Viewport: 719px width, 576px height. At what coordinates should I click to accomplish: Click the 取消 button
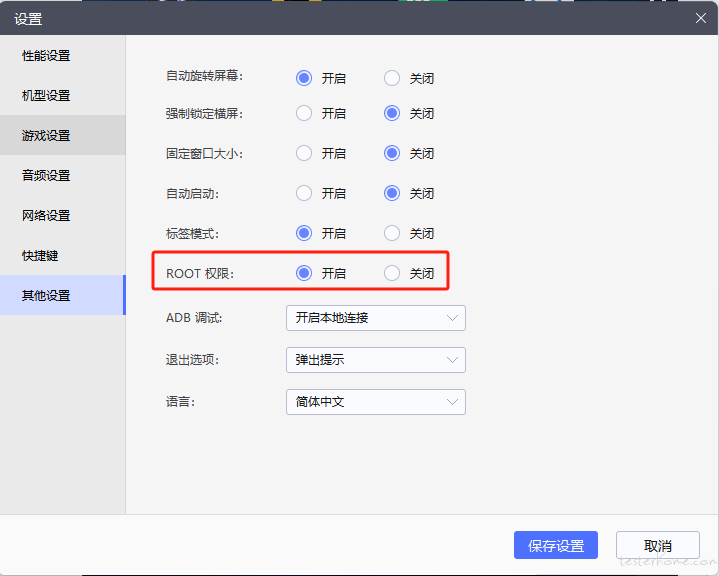[x=658, y=545]
